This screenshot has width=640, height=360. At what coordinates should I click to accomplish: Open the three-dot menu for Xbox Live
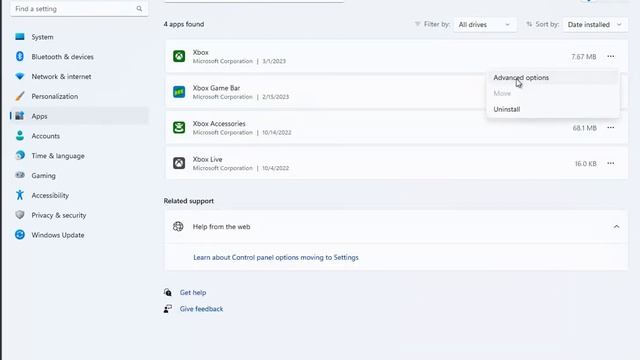610,163
